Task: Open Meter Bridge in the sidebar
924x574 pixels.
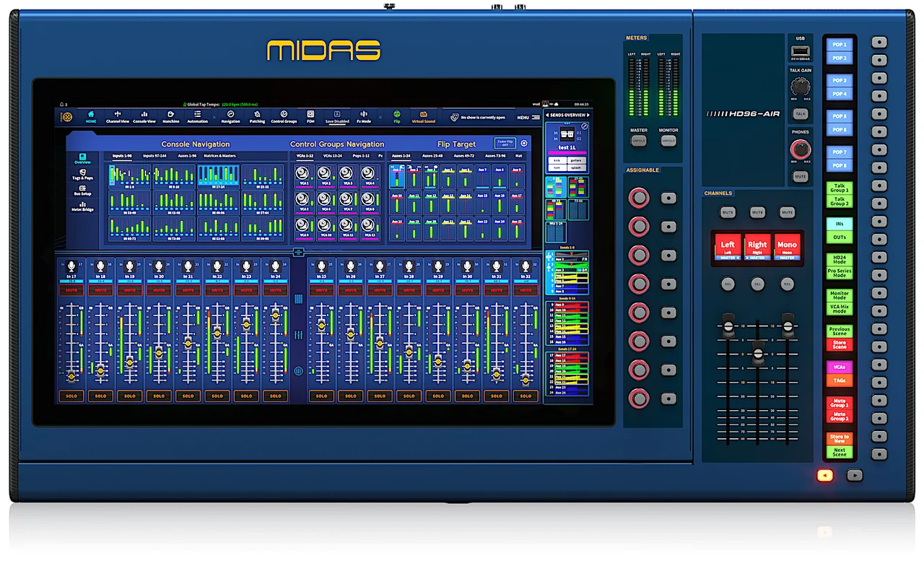Action: (83, 206)
